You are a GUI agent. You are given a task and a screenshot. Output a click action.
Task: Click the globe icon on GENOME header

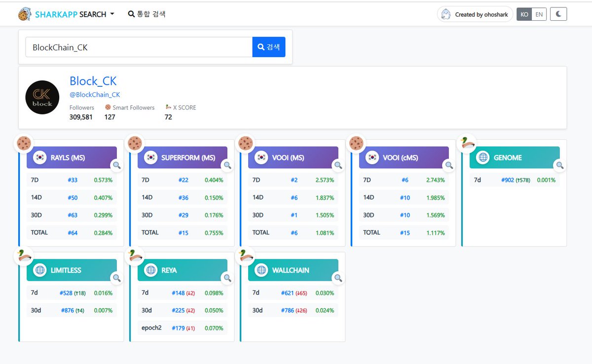tap(483, 158)
